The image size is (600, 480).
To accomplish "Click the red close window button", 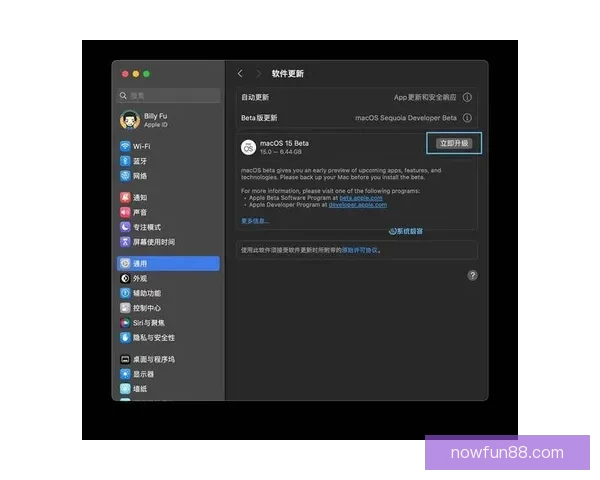I will click(x=125, y=74).
